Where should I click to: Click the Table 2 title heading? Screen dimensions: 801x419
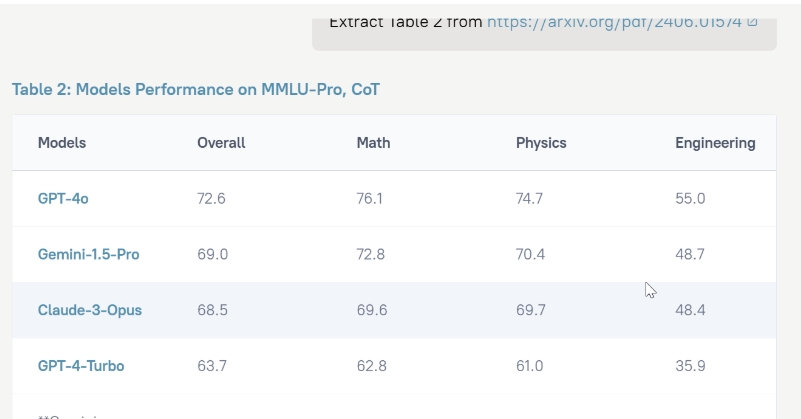coord(196,90)
